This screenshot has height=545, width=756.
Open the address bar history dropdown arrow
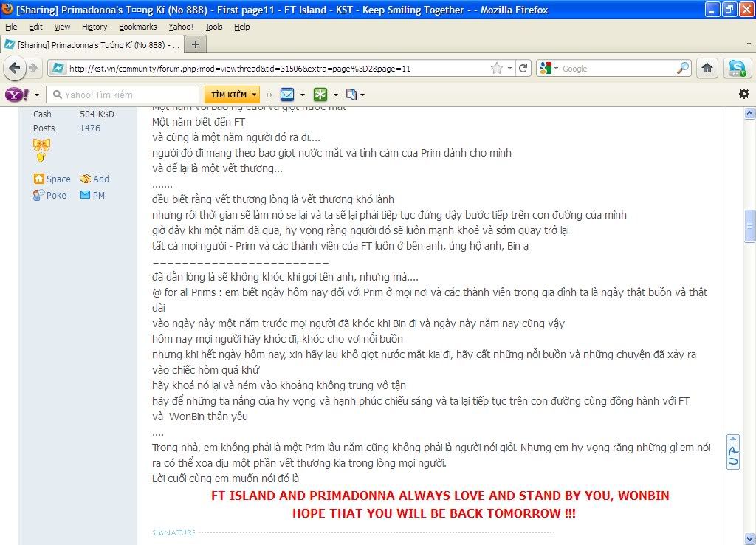509,69
